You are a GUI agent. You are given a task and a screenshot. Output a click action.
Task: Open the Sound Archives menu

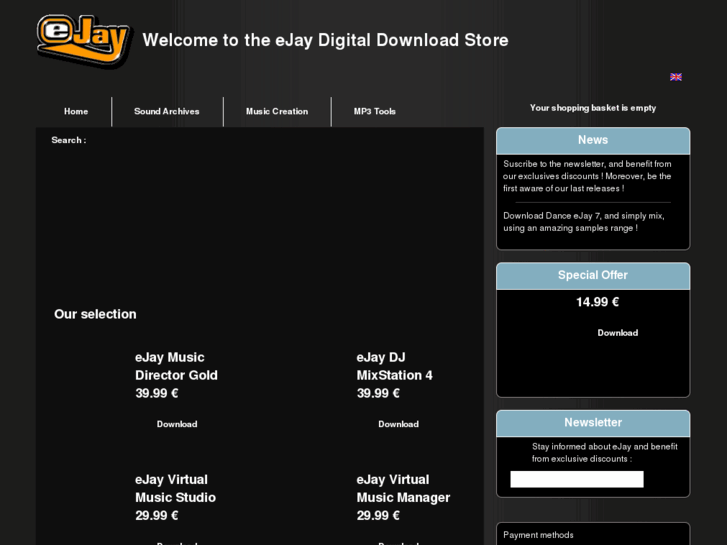(166, 111)
